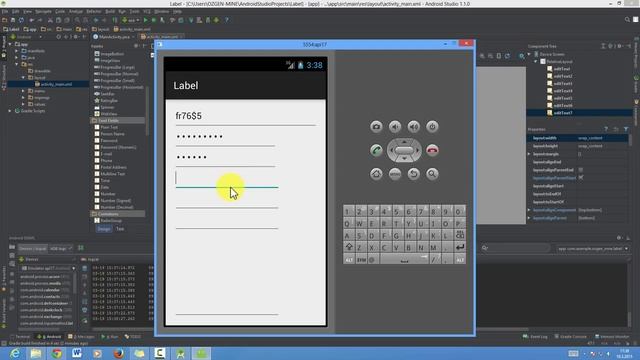The width and height of the screenshot is (640, 360).
Task: Open the File menu
Action: point(4,11)
